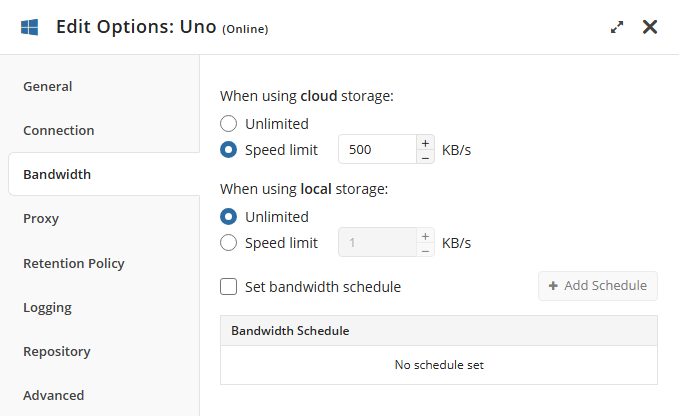Click the cloud speed limit value field
The height and width of the screenshot is (416, 679).
[376, 150]
